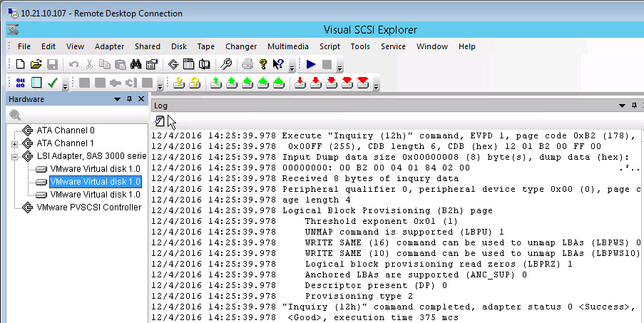Click the Paste clipboard icon
Viewport: 644px width, 323px height.
tap(120, 64)
